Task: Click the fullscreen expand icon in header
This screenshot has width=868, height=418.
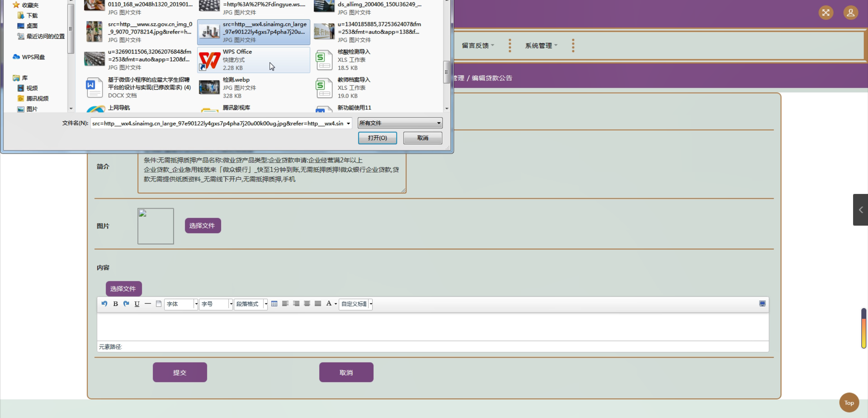Action: point(825,13)
